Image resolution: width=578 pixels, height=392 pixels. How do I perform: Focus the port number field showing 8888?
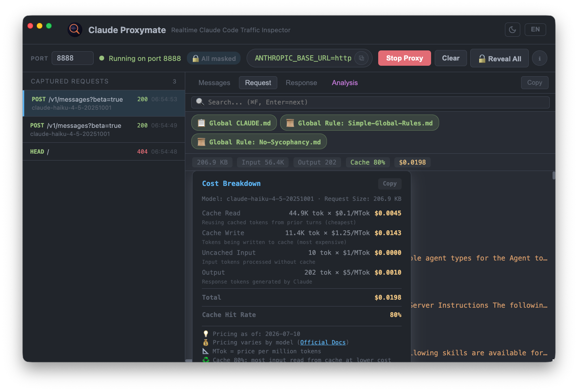(x=73, y=58)
